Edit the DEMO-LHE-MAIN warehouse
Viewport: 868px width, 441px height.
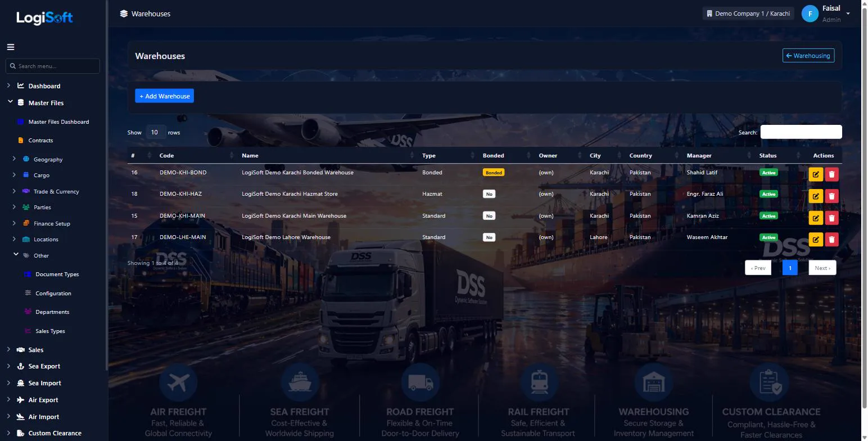point(816,239)
